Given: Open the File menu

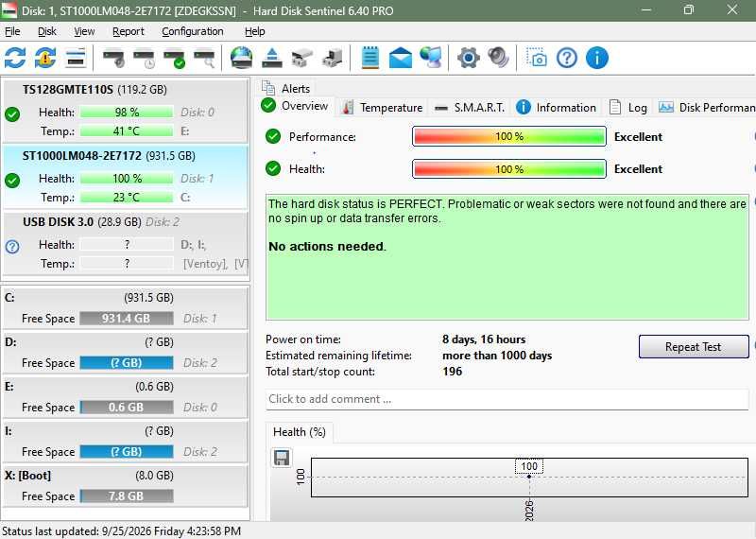Looking at the screenshot, I should (12, 31).
